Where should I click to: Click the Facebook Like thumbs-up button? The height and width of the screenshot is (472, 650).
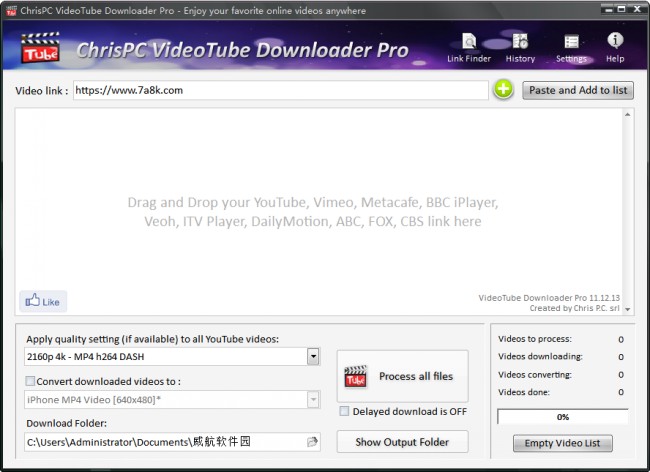[x=43, y=301]
